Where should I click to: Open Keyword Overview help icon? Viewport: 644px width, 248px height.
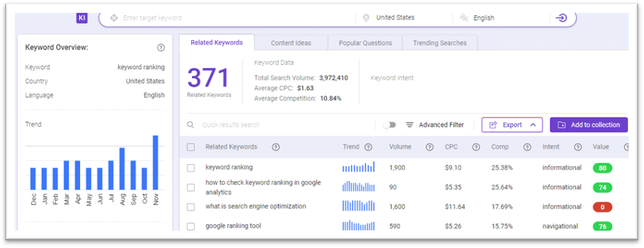pos(161,48)
